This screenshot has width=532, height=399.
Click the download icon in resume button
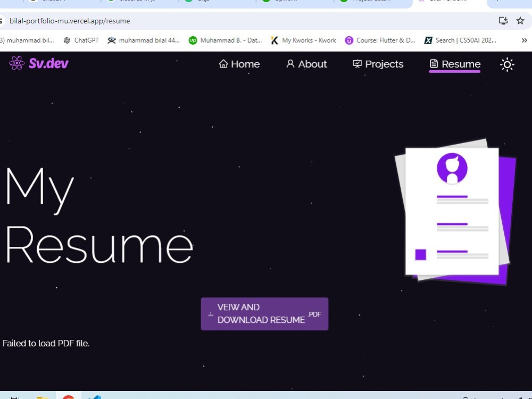(210, 314)
